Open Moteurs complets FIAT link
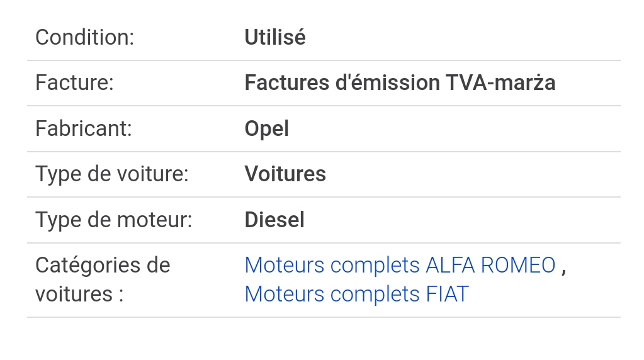The height and width of the screenshot is (360, 644). [x=356, y=295]
